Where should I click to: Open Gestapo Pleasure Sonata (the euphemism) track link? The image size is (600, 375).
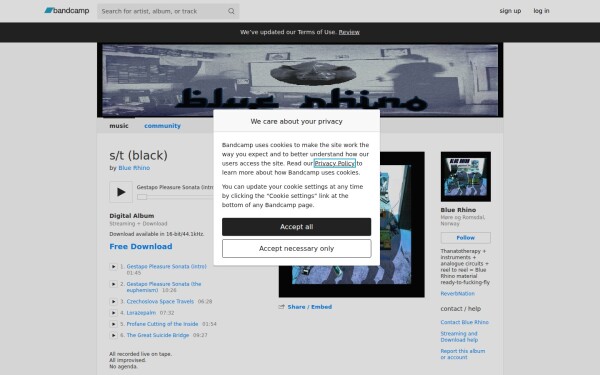coord(164,287)
